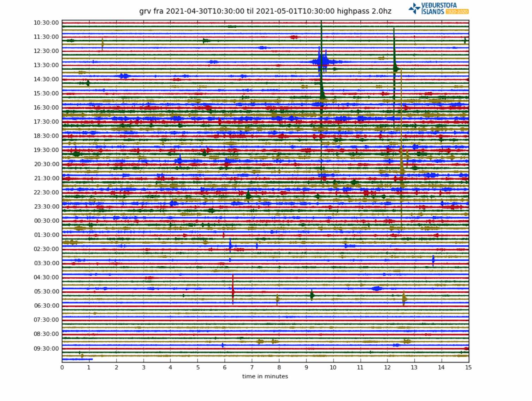Click the blue spike near minute 13.7 at 03:15
The height and width of the screenshot is (401, 532).
[x=433, y=261]
